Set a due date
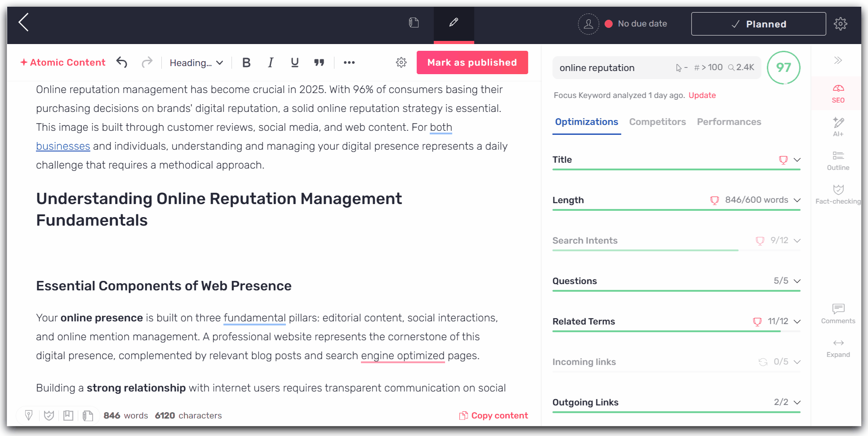 636,24
